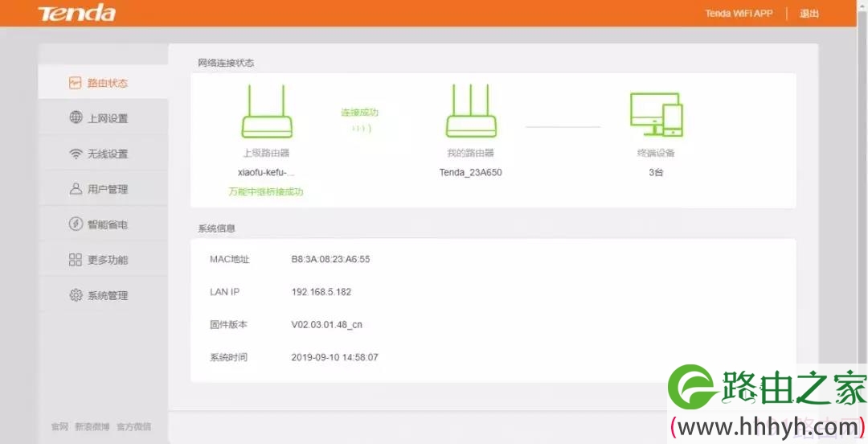This screenshot has height=444, width=868.
Task: Click the WiFi signal icon beside 无线设置
Action: [x=76, y=154]
